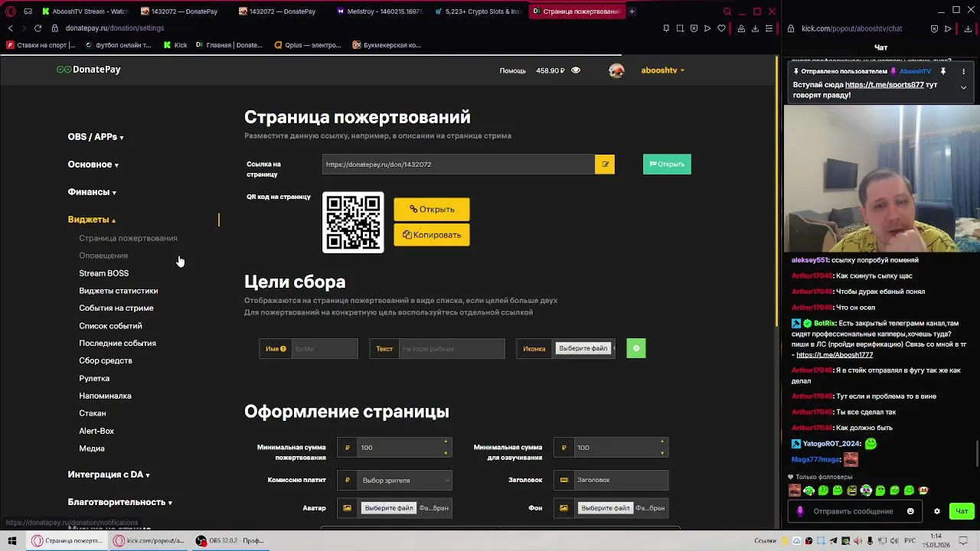The height and width of the screenshot is (551, 980).
Task: Click the green Открыть button
Action: 667,165
